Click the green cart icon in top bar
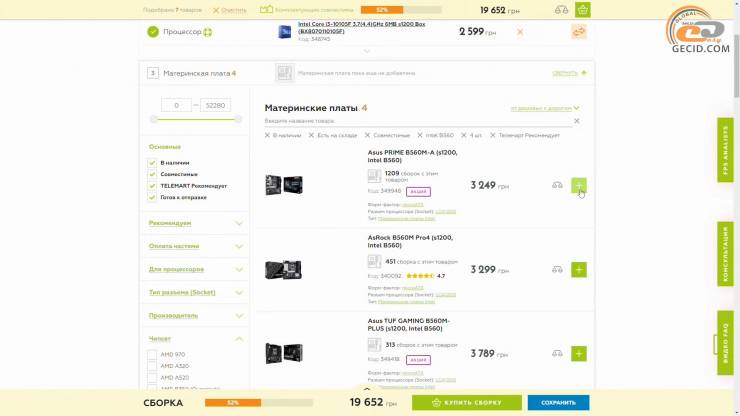 pos(583,10)
